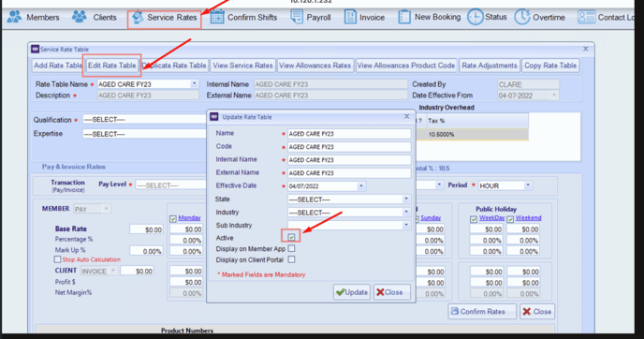Image resolution: width=644 pixels, height=339 pixels.
Task: Click the Base Rate $0.00 field
Action: click(147, 229)
